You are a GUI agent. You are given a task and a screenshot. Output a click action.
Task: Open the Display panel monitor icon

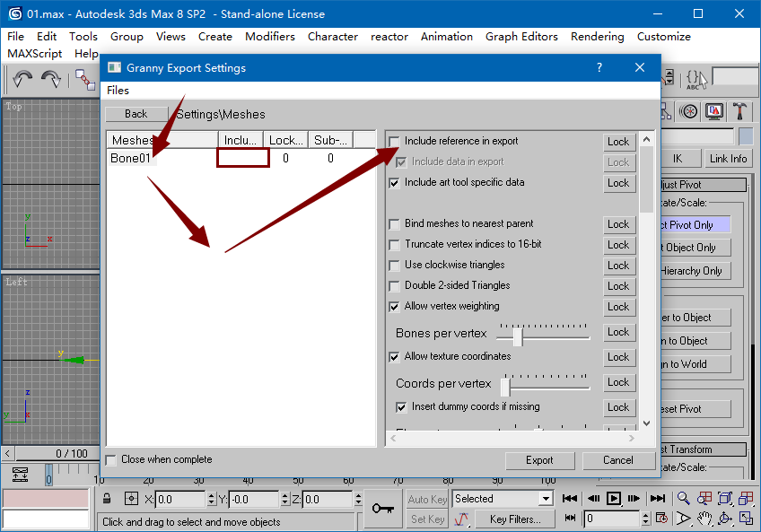(714, 112)
